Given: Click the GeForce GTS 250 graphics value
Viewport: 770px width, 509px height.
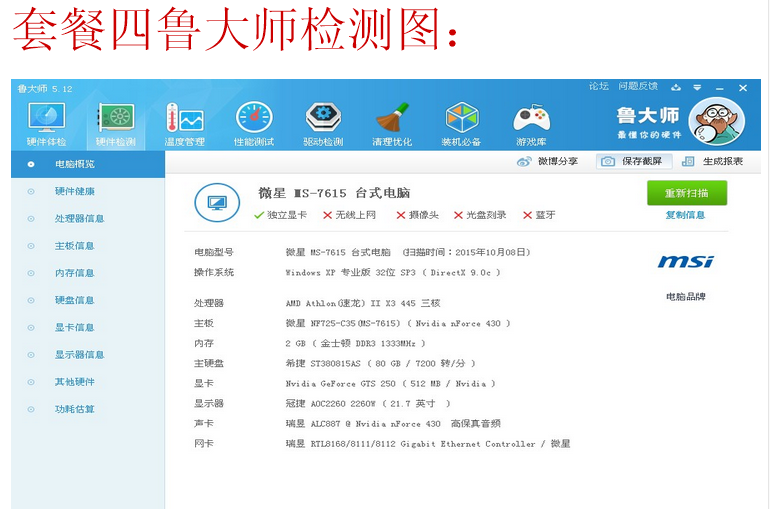Looking at the screenshot, I should coord(391,384).
